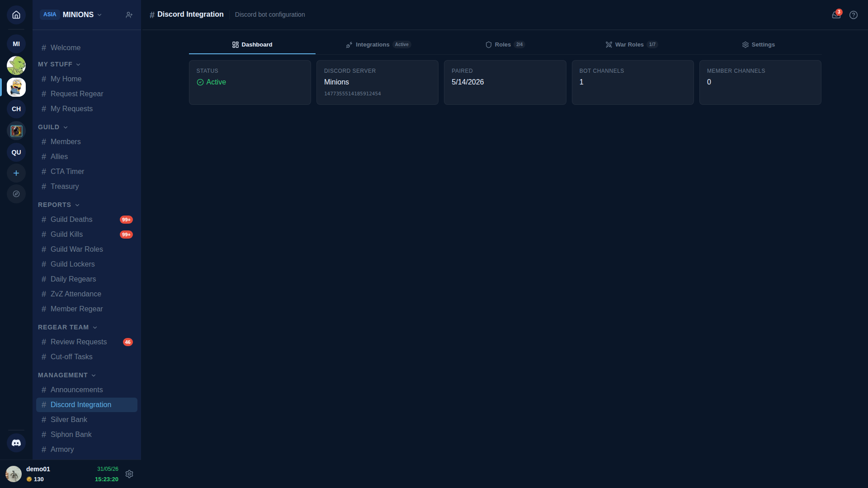The width and height of the screenshot is (868, 488).
Task: Click the add guild plus icon
Action: (x=16, y=173)
